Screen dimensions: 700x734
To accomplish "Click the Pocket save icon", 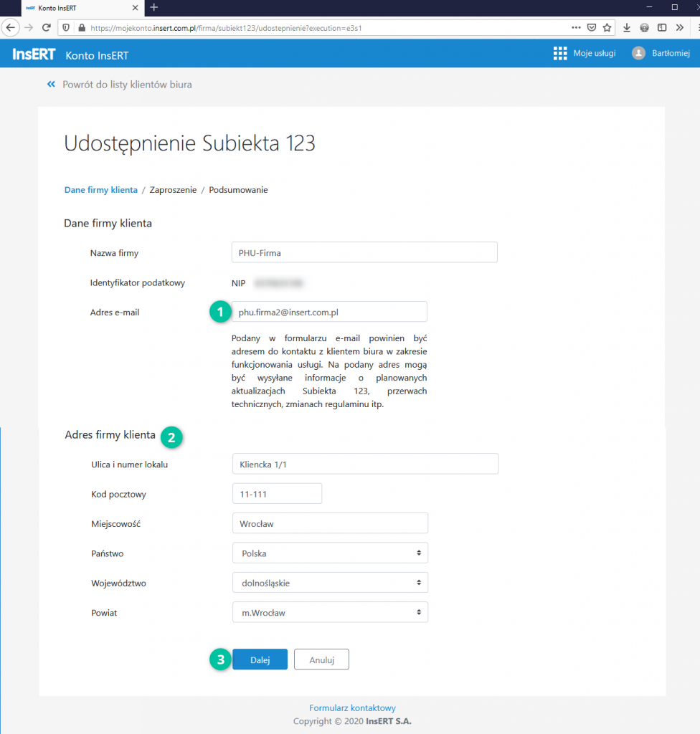I will pyautogui.click(x=592, y=28).
